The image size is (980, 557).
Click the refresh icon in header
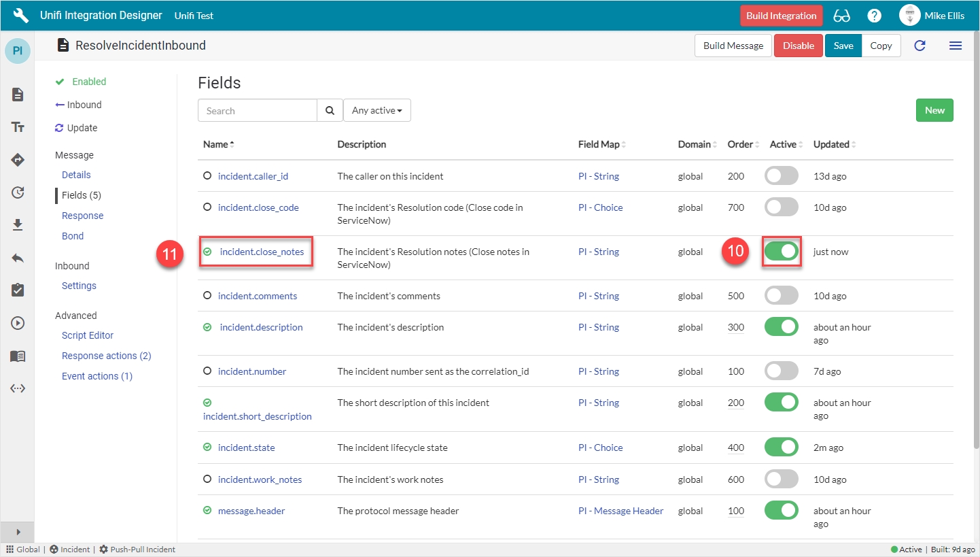pos(920,46)
